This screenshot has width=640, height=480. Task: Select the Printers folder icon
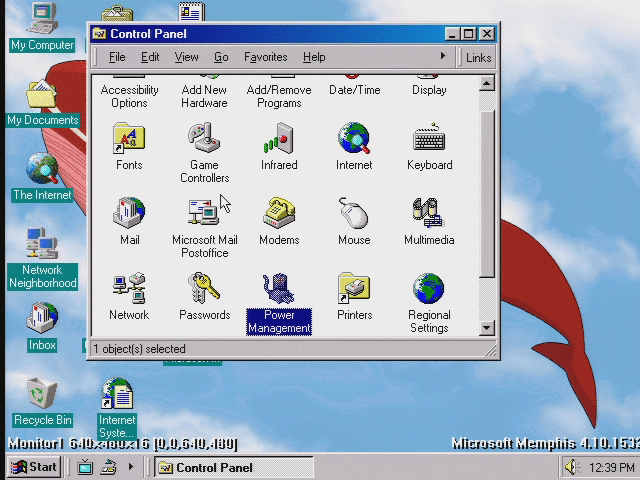(354, 288)
